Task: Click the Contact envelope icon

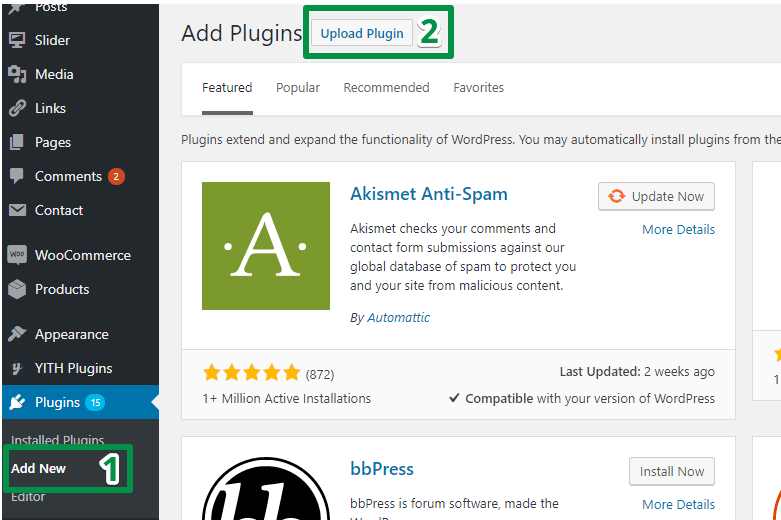Action: pyautogui.click(x=17, y=210)
